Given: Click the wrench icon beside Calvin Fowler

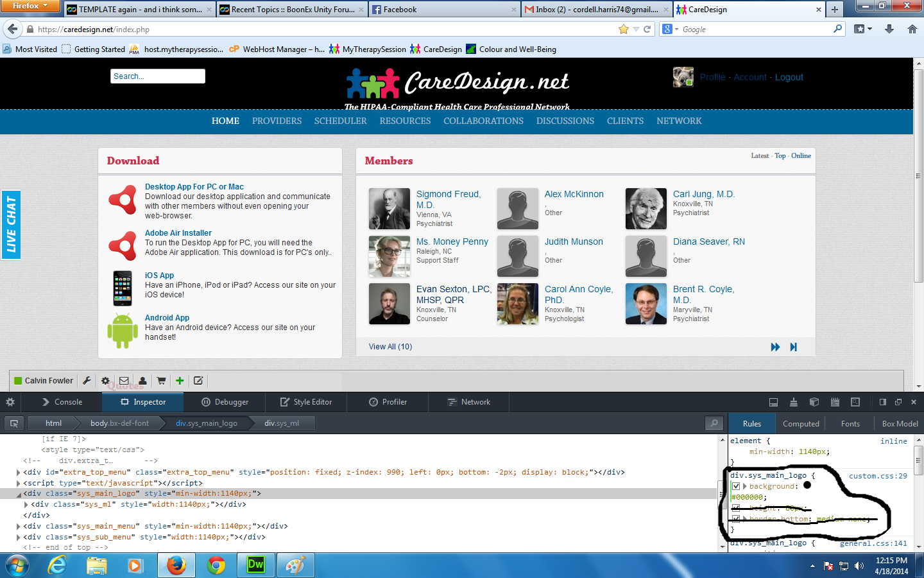Looking at the screenshot, I should (87, 381).
